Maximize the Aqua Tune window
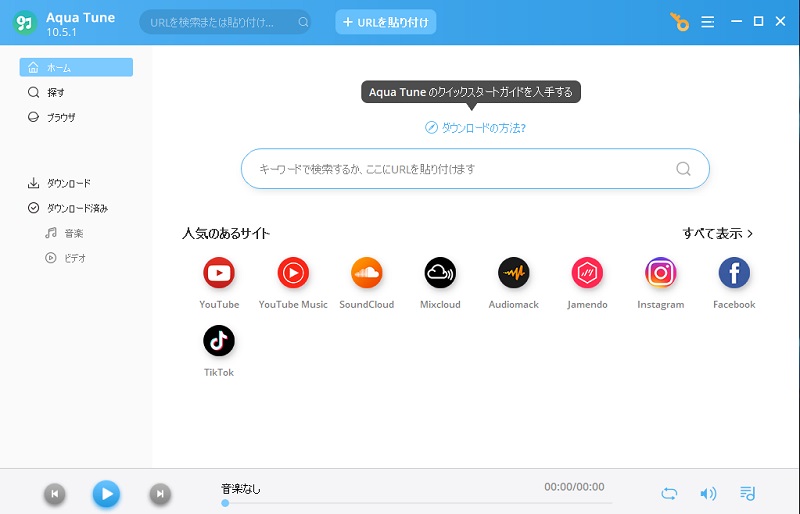Screen dimensions: 800x514 click(758, 21)
